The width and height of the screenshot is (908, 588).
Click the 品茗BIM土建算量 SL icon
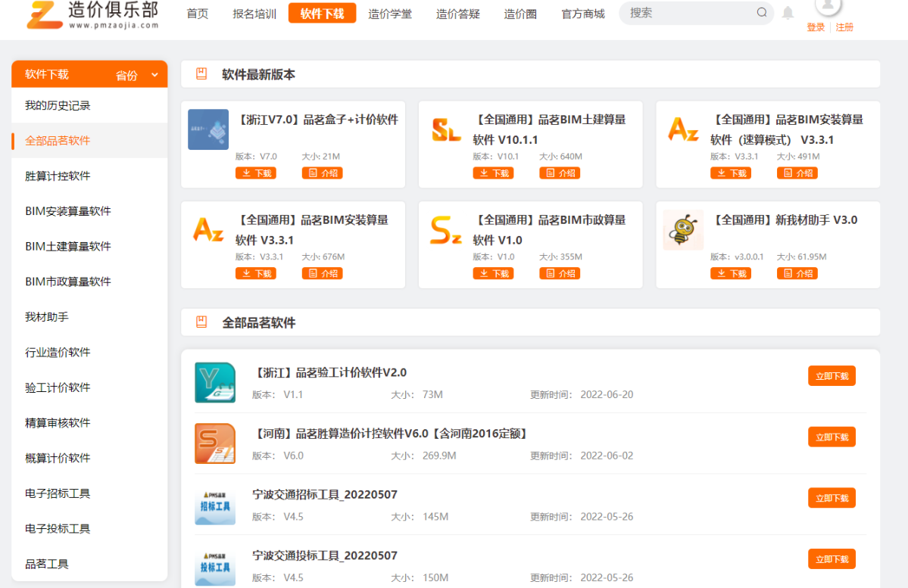coord(446,129)
